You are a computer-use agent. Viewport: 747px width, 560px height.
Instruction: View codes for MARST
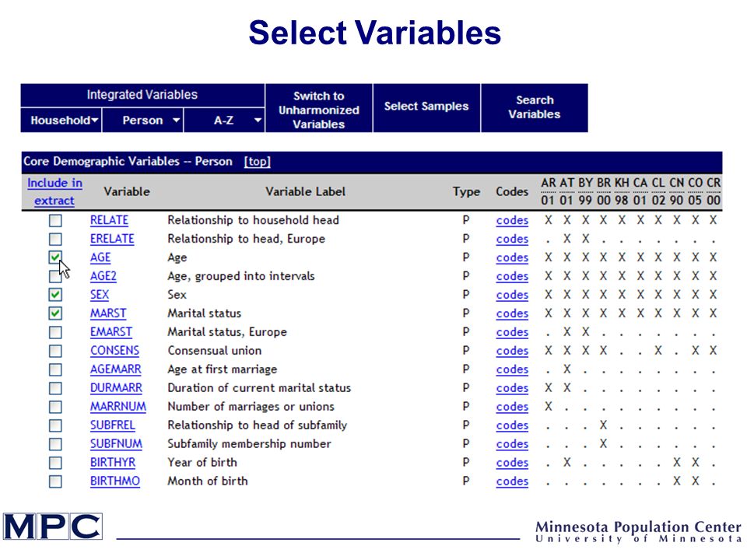[x=512, y=313]
